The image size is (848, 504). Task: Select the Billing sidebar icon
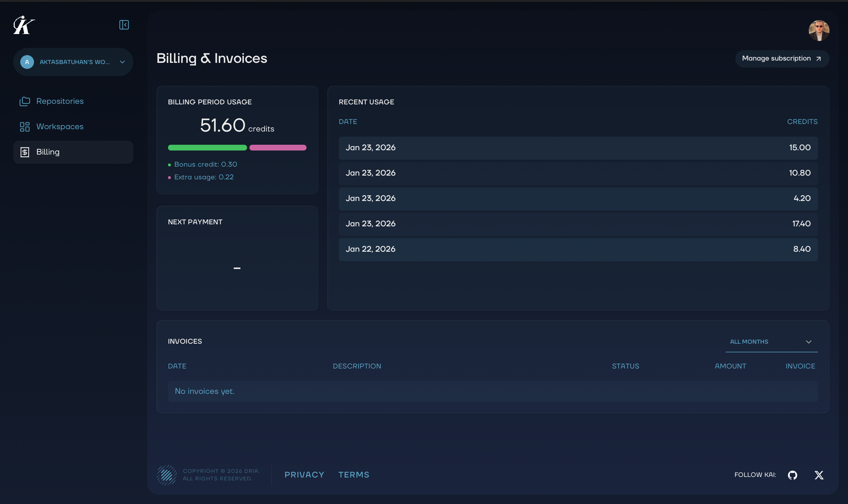point(25,152)
